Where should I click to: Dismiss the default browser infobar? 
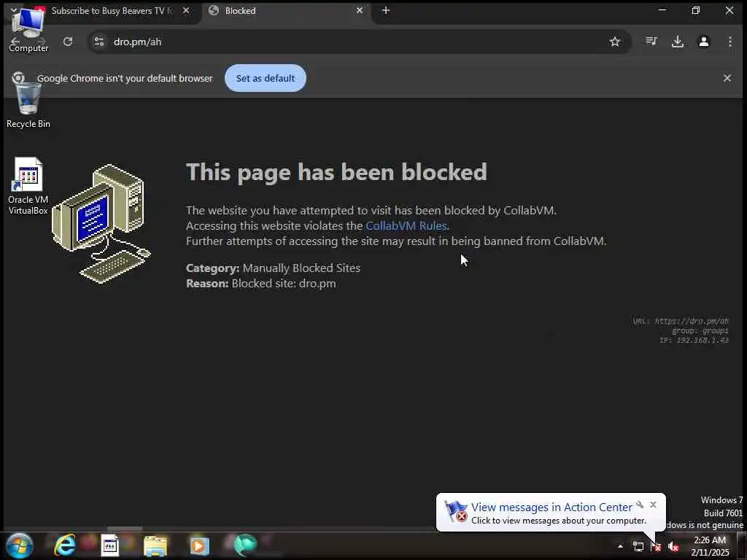pos(727,77)
